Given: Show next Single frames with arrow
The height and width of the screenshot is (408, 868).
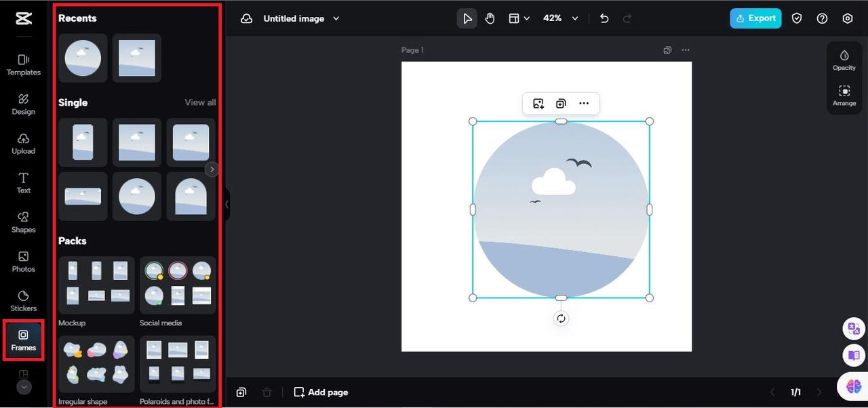Looking at the screenshot, I should (212, 169).
